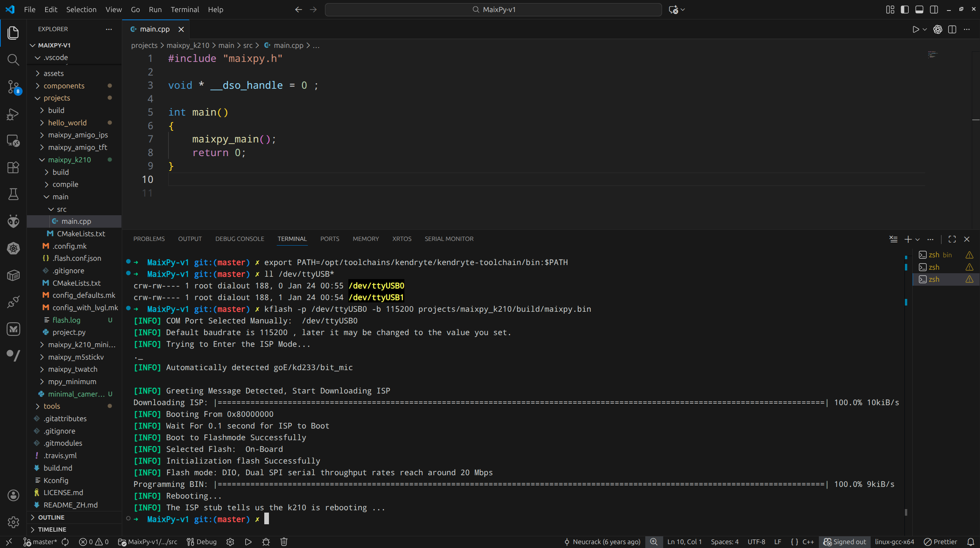This screenshot has height=548, width=980.
Task: Expand the OUTLINE section
Action: point(51,517)
